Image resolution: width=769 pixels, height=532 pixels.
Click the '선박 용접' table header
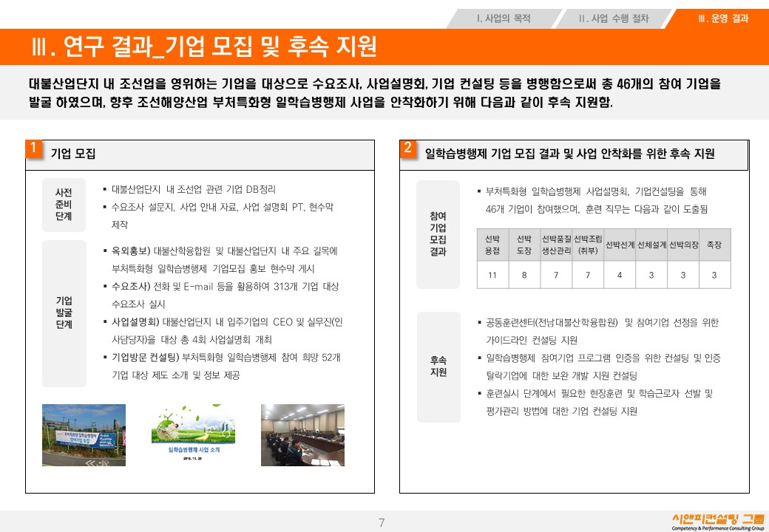tap(492, 245)
